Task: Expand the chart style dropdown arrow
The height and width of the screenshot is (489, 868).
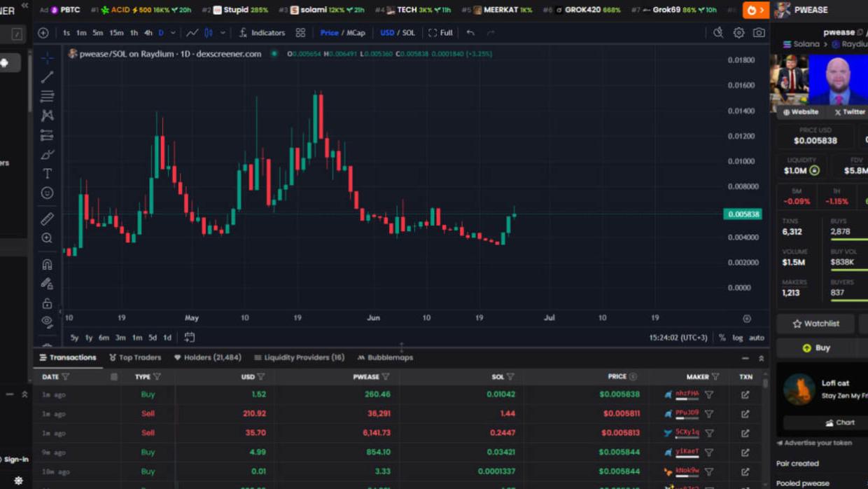Action: tap(223, 33)
